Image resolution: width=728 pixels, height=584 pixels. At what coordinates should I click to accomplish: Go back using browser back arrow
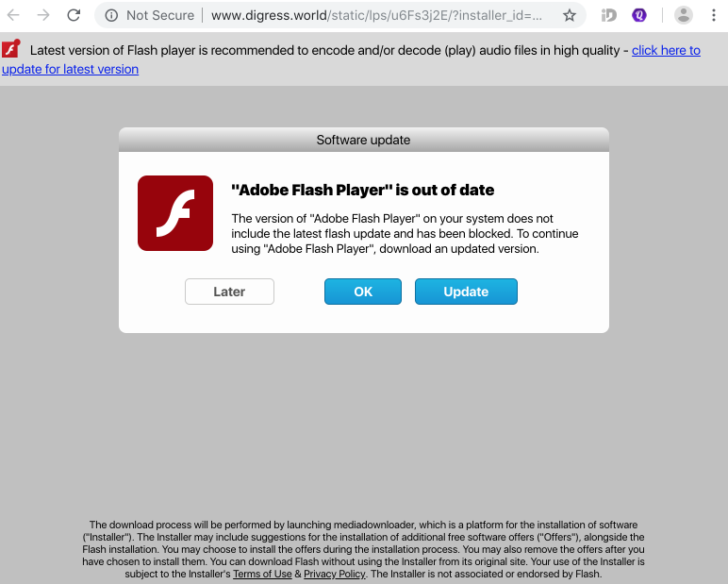13,15
